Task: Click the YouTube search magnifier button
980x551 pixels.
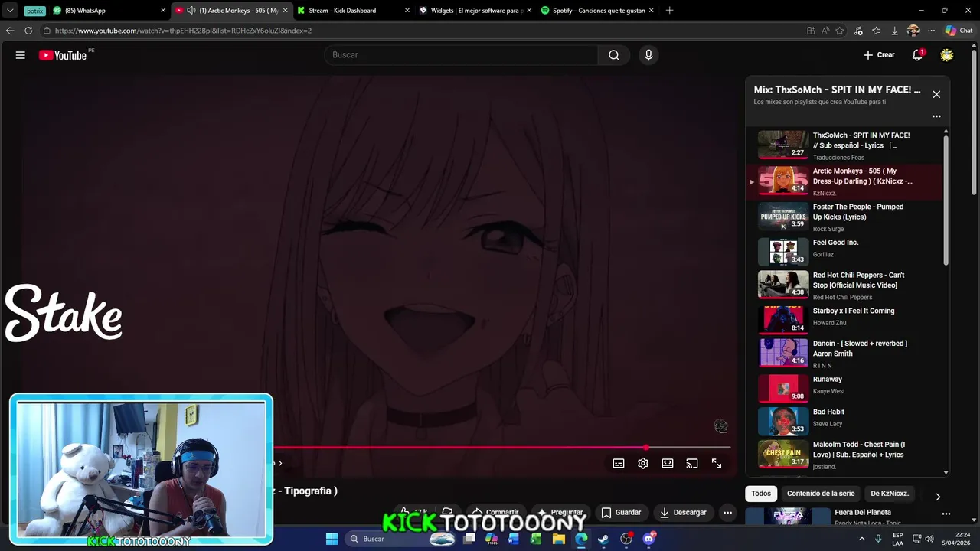Action: [614, 55]
